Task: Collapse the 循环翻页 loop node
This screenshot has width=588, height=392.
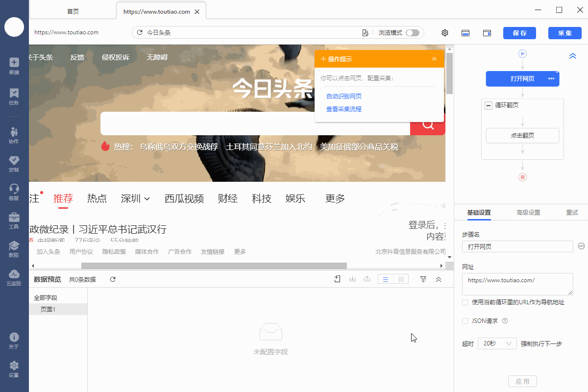Action: [489, 105]
